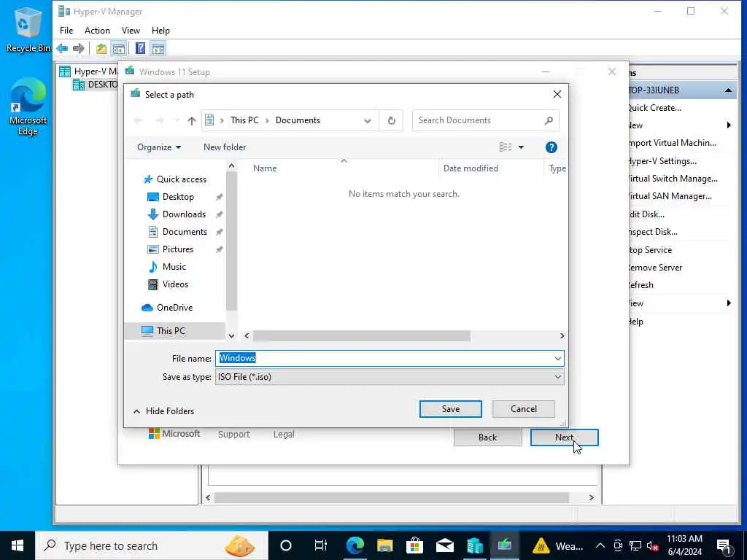
Task: Click Quick Create in Actions pane
Action: [655, 108]
